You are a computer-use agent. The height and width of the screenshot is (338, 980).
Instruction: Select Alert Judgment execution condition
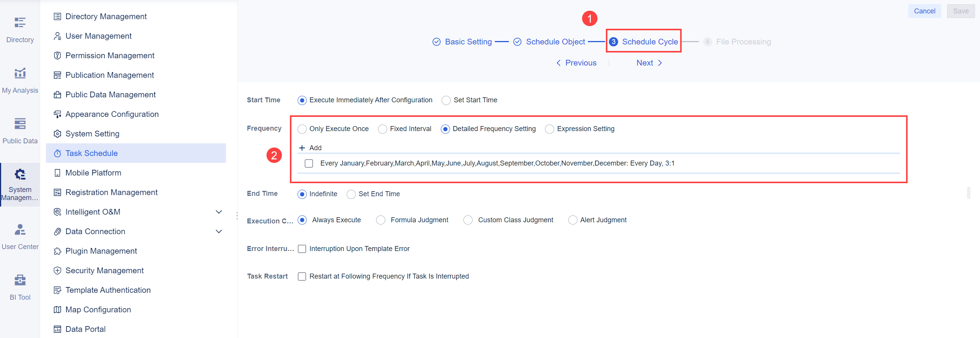point(573,220)
